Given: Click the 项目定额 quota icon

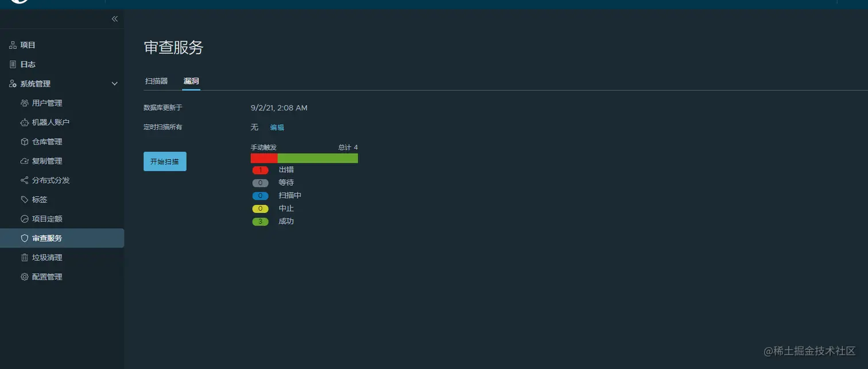Looking at the screenshot, I should (24, 219).
